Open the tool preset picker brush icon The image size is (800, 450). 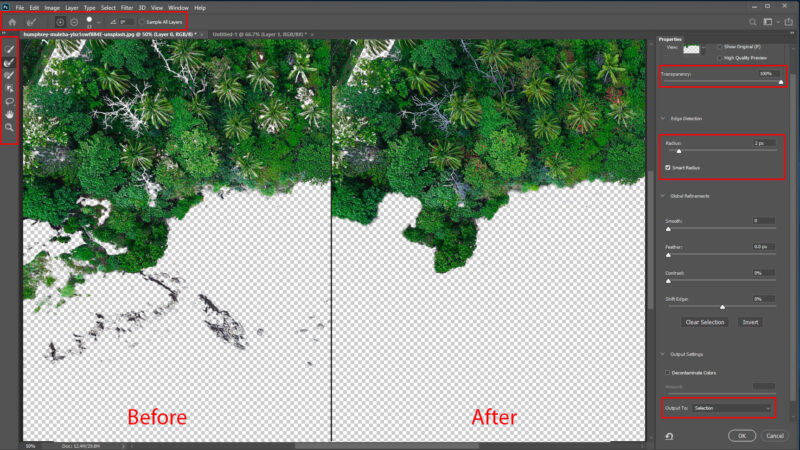coord(31,22)
